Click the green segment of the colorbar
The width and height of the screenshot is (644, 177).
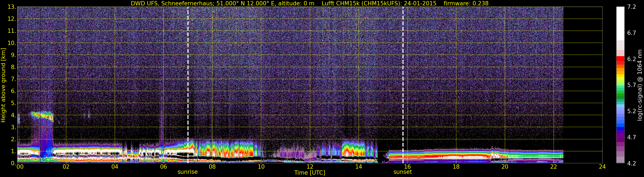point(620,95)
